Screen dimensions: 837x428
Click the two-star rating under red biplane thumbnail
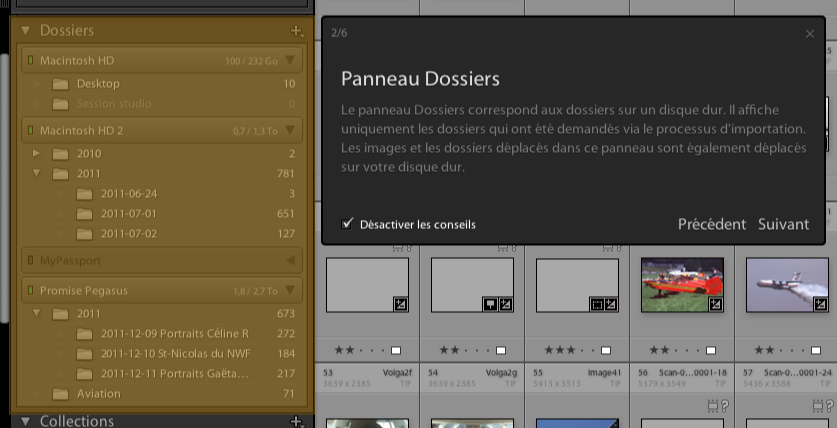[x=660, y=351]
